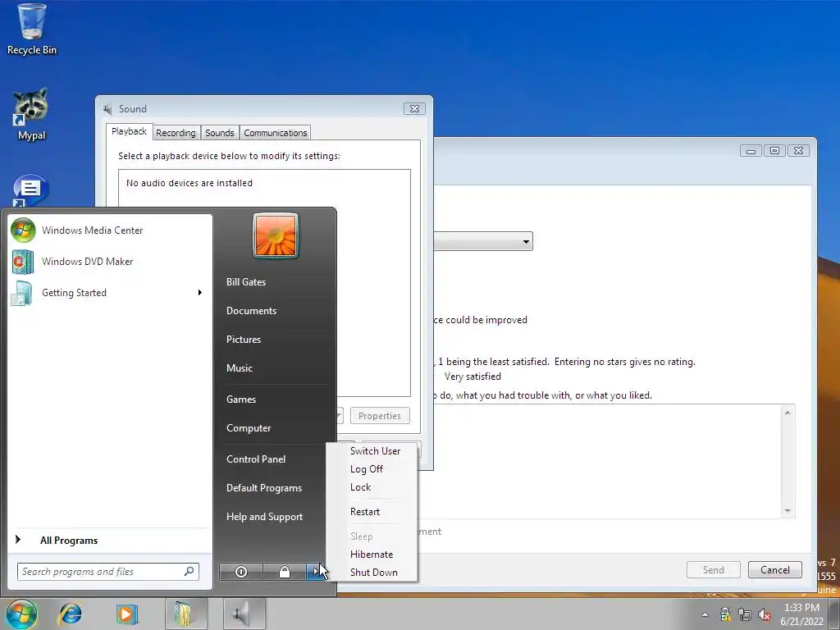Minimize the feedback window
Viewport: 840px width, 630px height.
click(751, 151)
